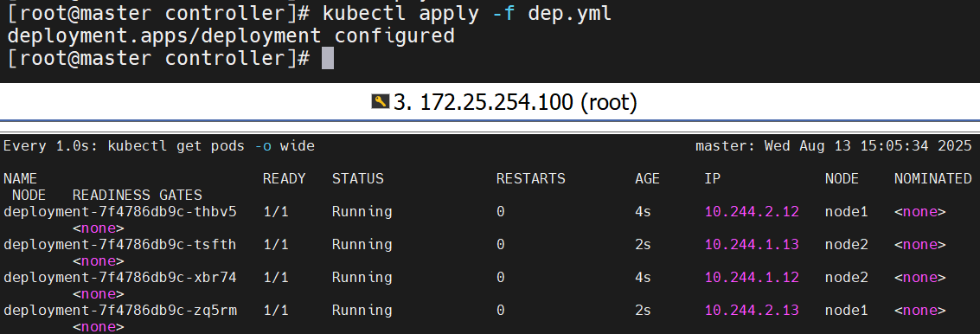Click IP address 10.244.1.12
980x334 pixels.
(752, 277)
